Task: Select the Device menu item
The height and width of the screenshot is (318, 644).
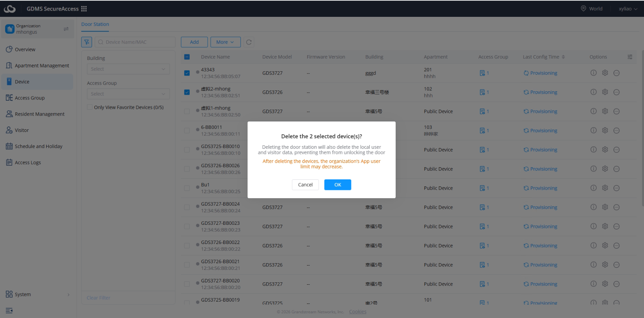Action: (x=38, y=81)
